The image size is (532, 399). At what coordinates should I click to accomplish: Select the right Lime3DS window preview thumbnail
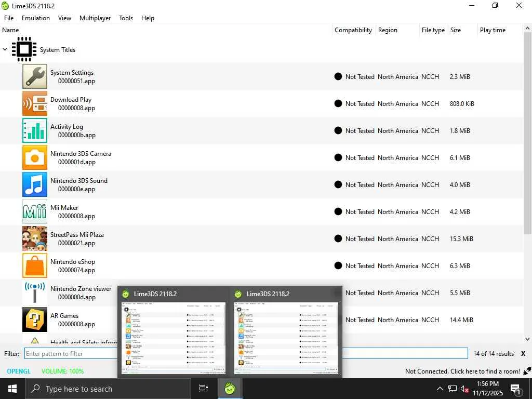[x=286, y=338]
